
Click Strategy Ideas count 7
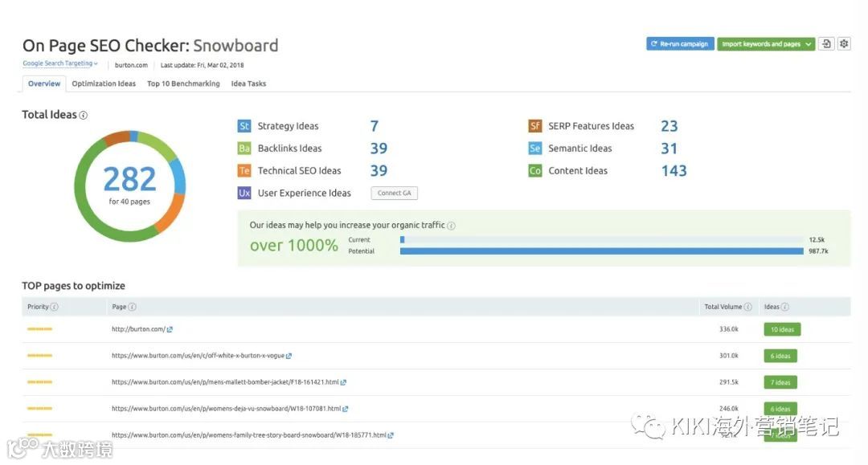375,126
